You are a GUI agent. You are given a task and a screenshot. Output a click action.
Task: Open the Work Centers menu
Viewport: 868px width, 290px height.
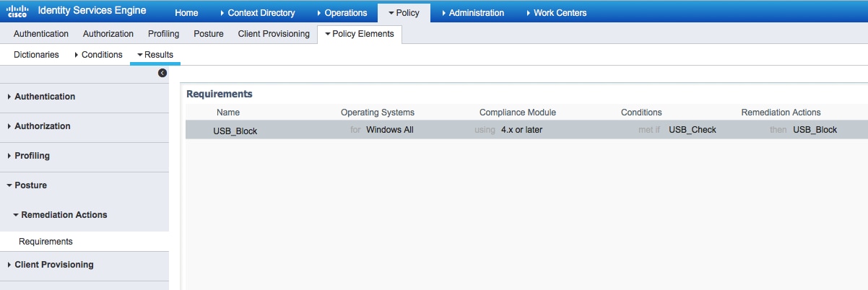[x=556, y=13]
